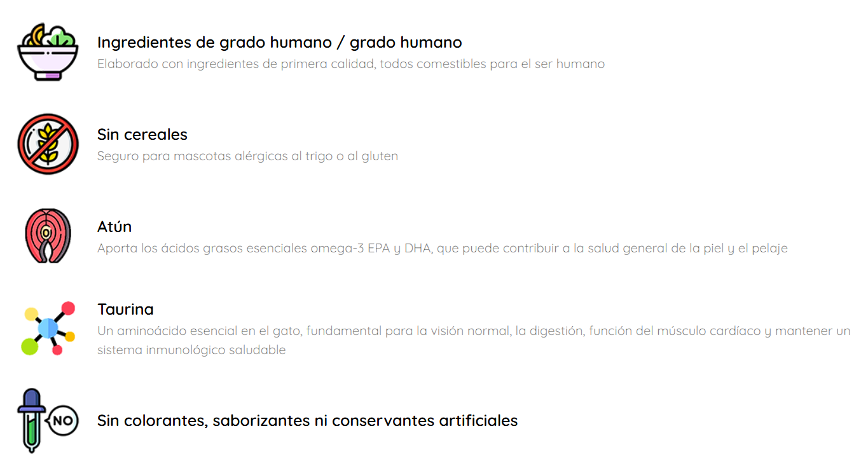The image size is (868, 466).
Task: Select the "Sin cereales" heading
Action: point(142,135)
